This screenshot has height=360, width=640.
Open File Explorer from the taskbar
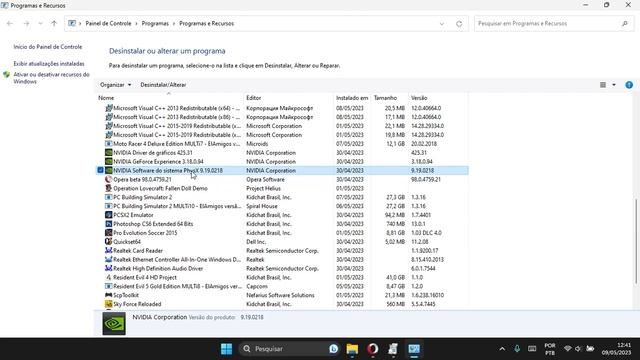click(352, 349)
